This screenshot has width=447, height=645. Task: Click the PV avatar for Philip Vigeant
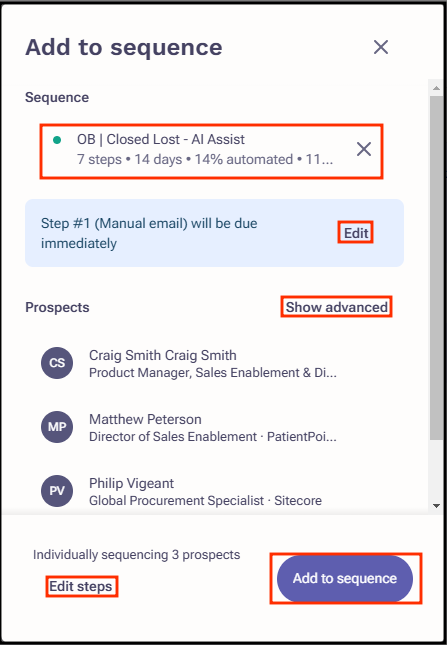(x=57, y=491)
